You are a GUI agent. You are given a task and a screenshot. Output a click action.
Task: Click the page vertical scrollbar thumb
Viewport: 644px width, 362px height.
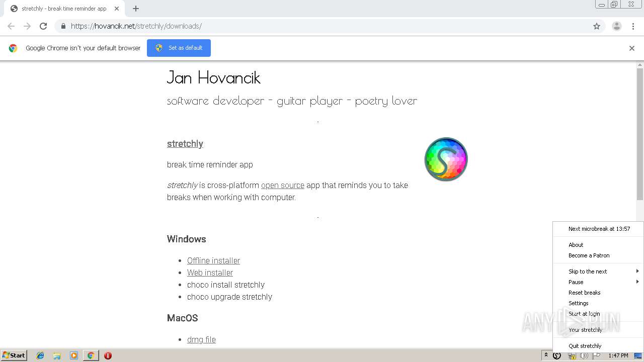point(640,134)
